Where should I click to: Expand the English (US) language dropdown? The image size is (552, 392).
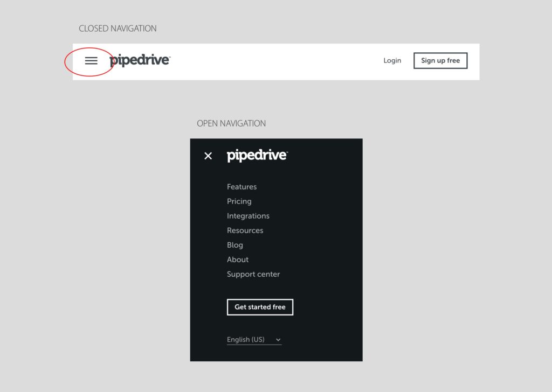(x=254, y=340)
